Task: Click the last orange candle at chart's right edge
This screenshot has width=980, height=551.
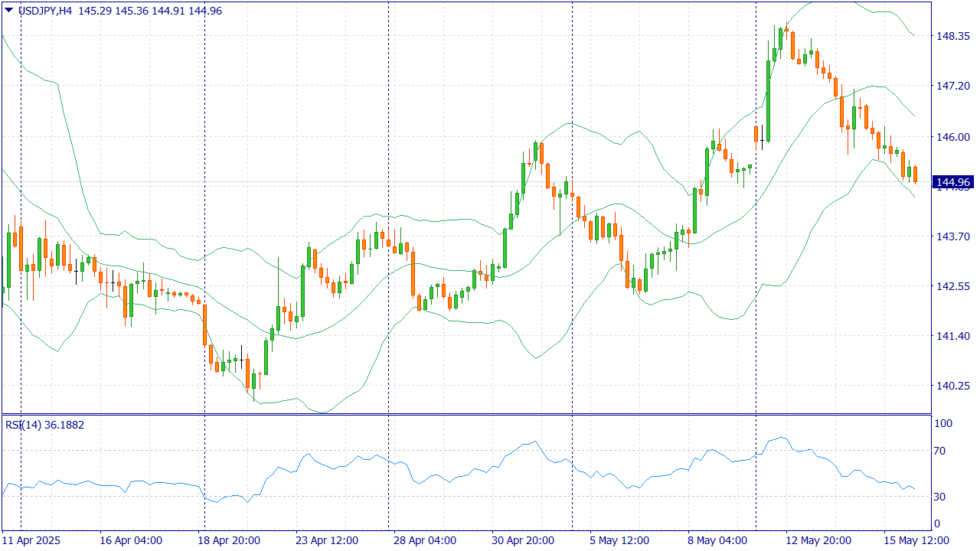Action: (915, 174)
